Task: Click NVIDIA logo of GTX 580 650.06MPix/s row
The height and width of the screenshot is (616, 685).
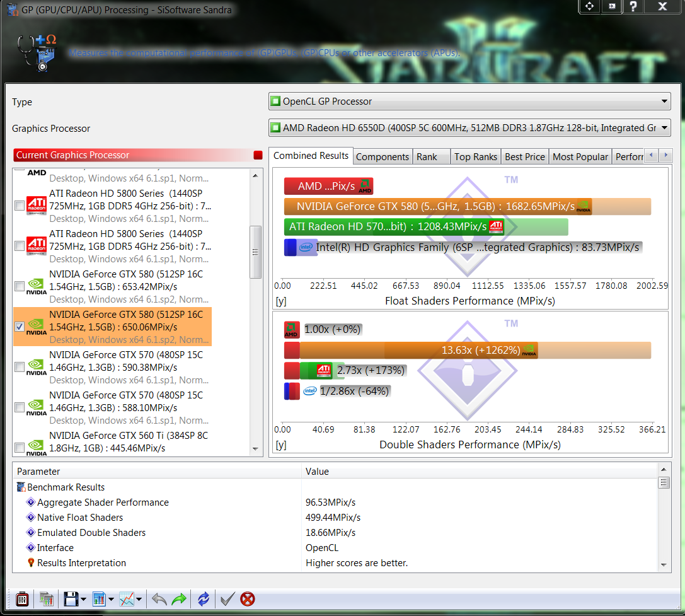Action: 37,327
